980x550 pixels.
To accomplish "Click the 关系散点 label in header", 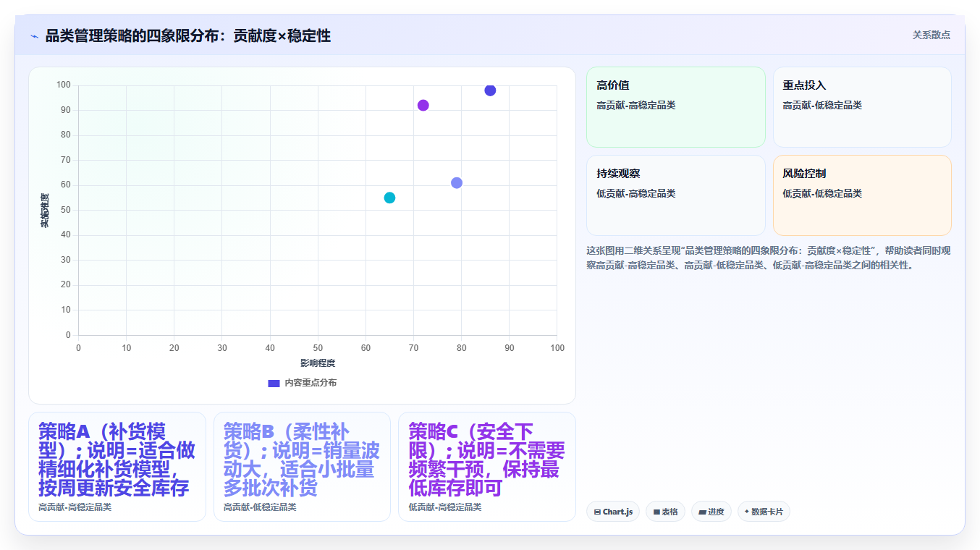I will click(x=932, y=35).
